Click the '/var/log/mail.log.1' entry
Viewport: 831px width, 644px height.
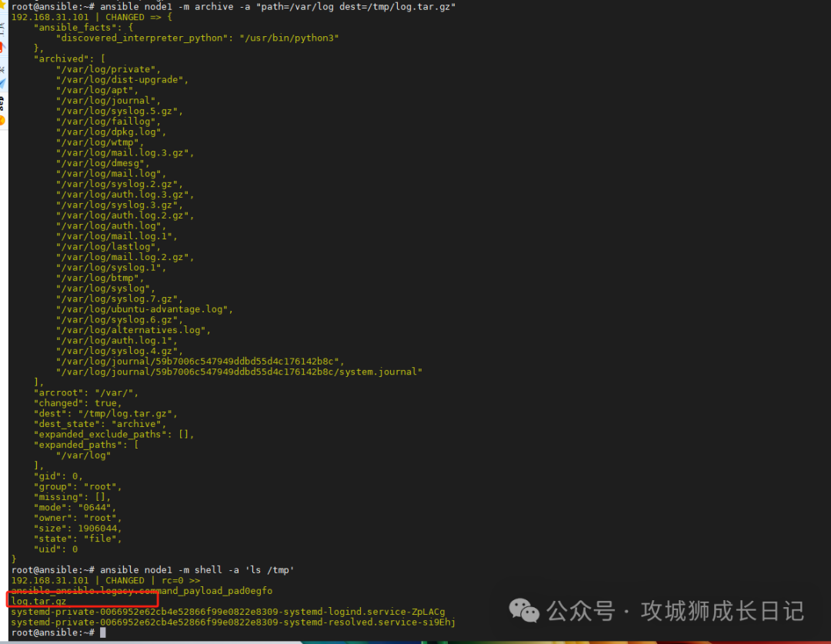click(117, 236)
